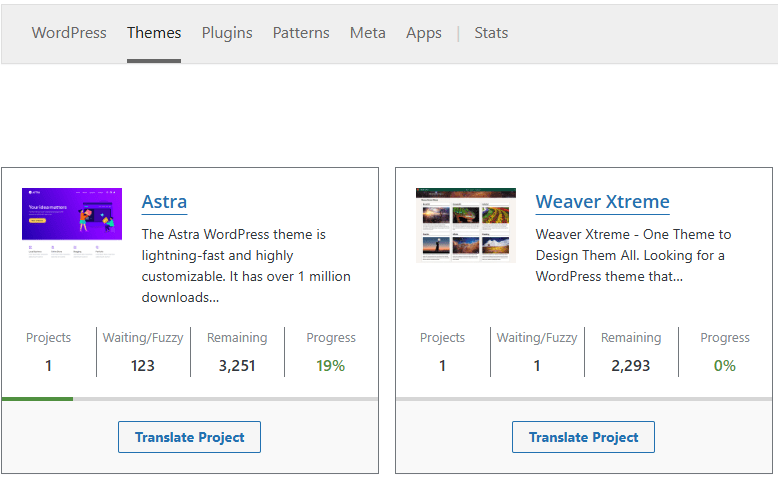Click Astra's Waiting/Fuzzy count 123

tap(143, 366)
